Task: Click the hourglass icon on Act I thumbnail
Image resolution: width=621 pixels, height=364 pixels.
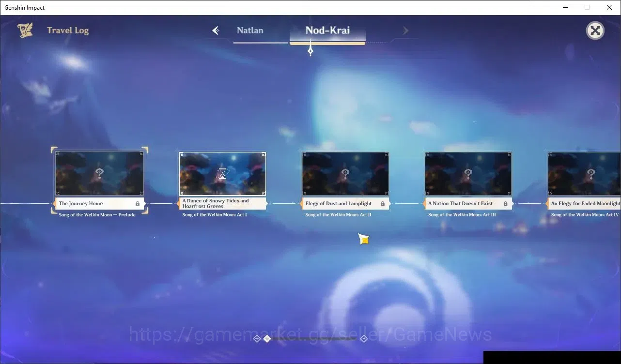Action: (x=222, y=173)
